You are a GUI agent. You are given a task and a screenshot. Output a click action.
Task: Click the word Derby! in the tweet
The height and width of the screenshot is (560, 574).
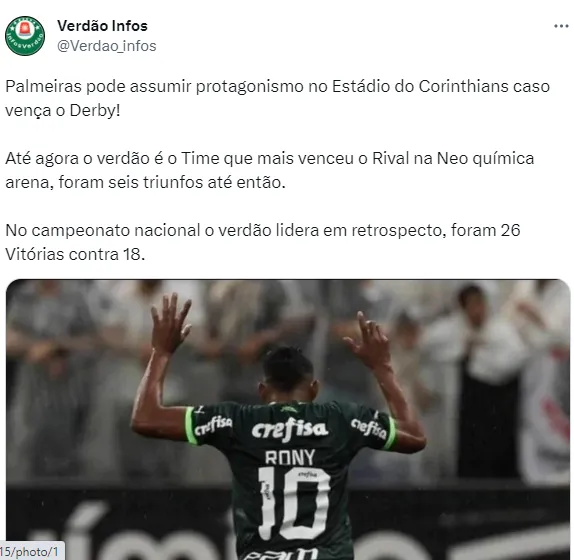pos(95,111)
